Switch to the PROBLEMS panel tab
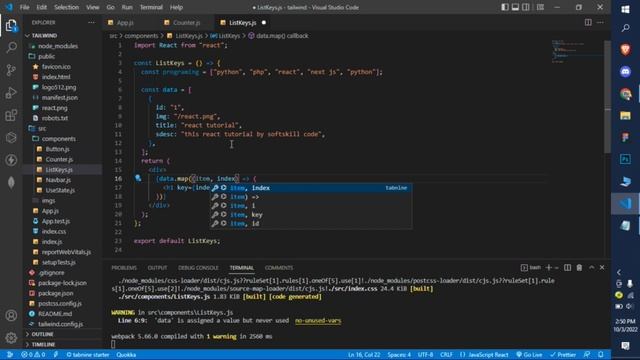 (124, 268)
